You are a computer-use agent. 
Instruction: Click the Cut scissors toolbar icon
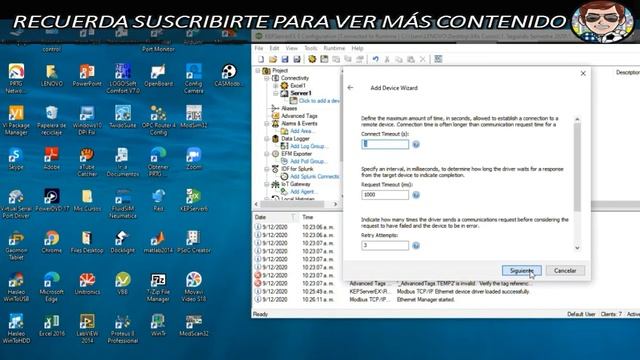pyautogui.click(x=387, y=60)
